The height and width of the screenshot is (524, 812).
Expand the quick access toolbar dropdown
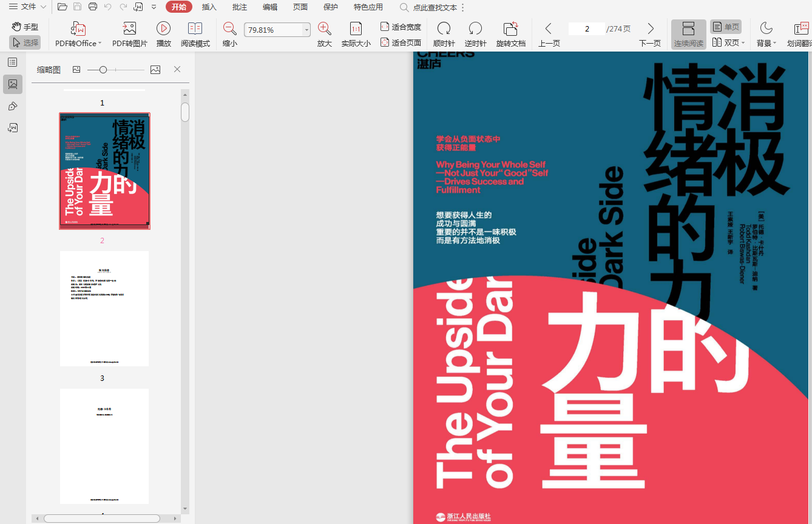click(x=154, y=7)
